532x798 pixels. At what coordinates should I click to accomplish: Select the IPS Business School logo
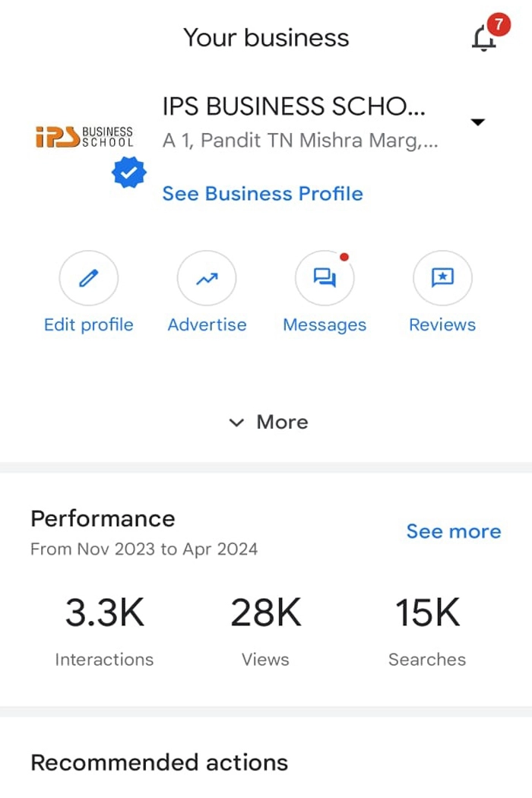point(84,137)
